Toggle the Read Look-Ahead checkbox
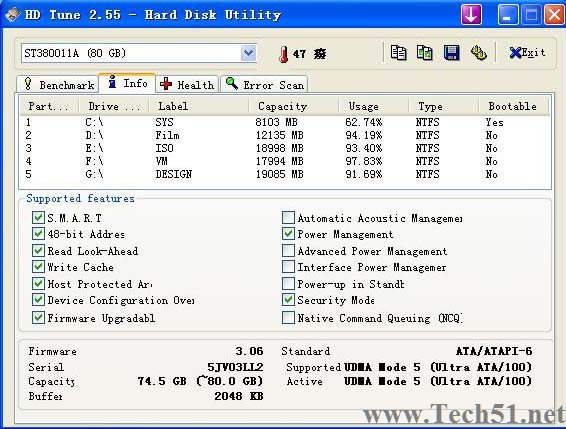 (x=38, y=251)
